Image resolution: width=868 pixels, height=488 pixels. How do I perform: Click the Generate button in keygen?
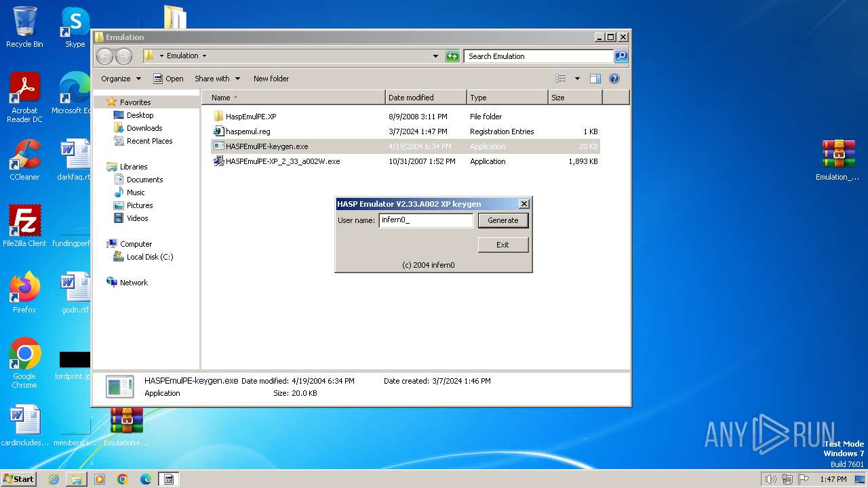click(x=503, y=220)
